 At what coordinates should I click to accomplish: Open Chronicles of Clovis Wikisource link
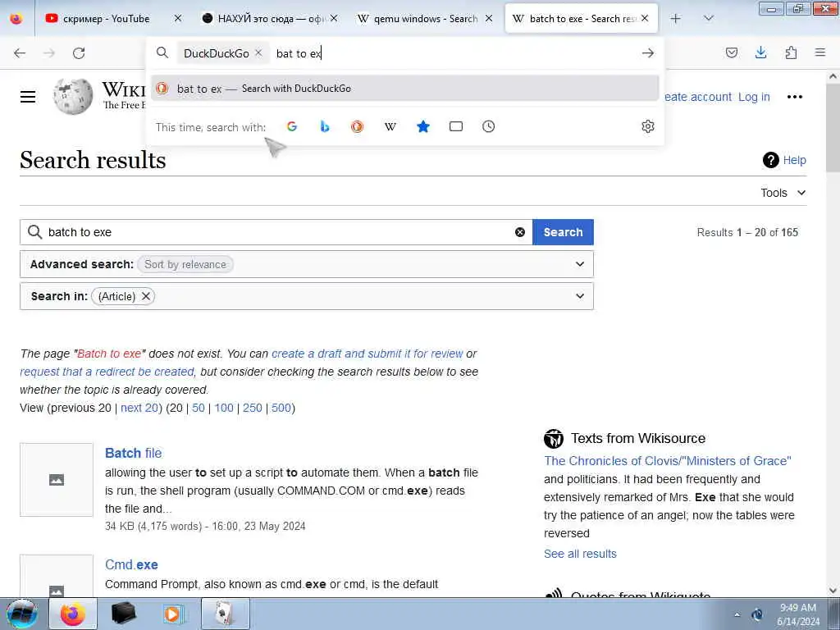(668, 461)
